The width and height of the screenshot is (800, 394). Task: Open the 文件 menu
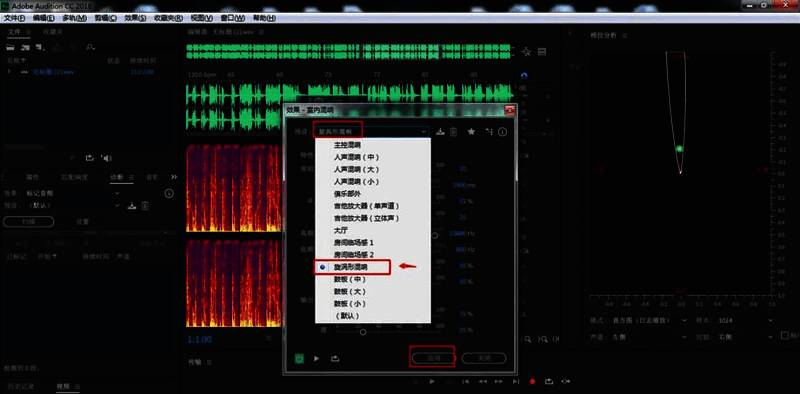(14, 18)
